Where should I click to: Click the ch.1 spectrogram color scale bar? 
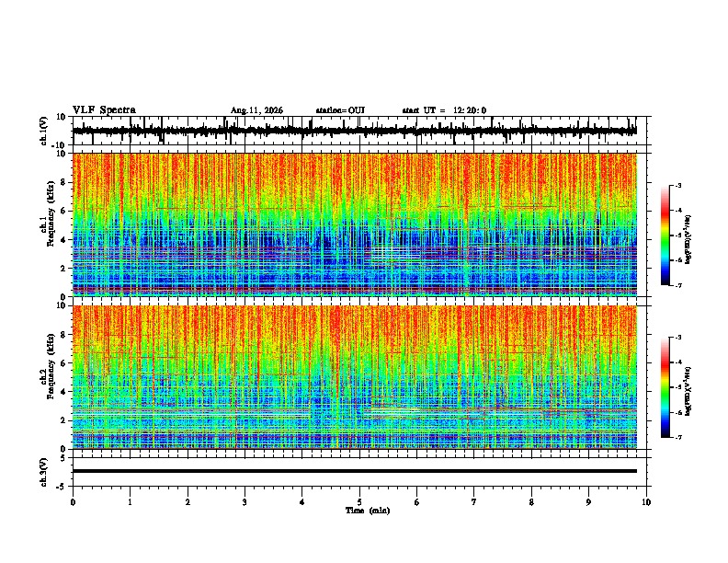(x=665, y=236)
